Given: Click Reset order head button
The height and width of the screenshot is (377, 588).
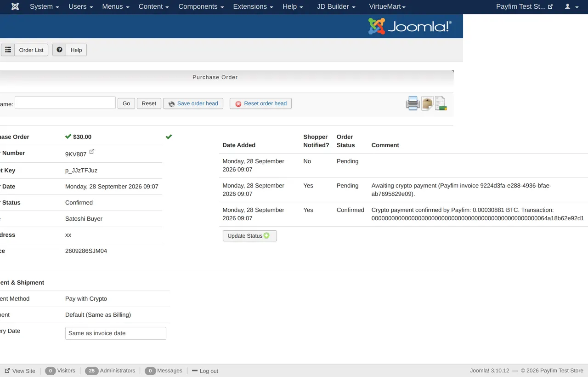Looking at the screenshot, I should [260, 103].
